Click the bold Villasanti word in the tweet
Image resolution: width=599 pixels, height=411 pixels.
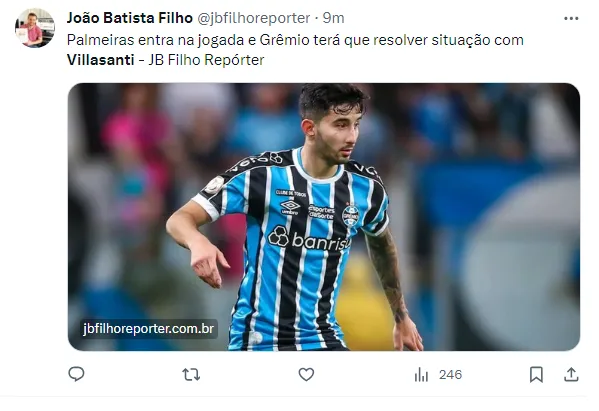tap(100, 60)
